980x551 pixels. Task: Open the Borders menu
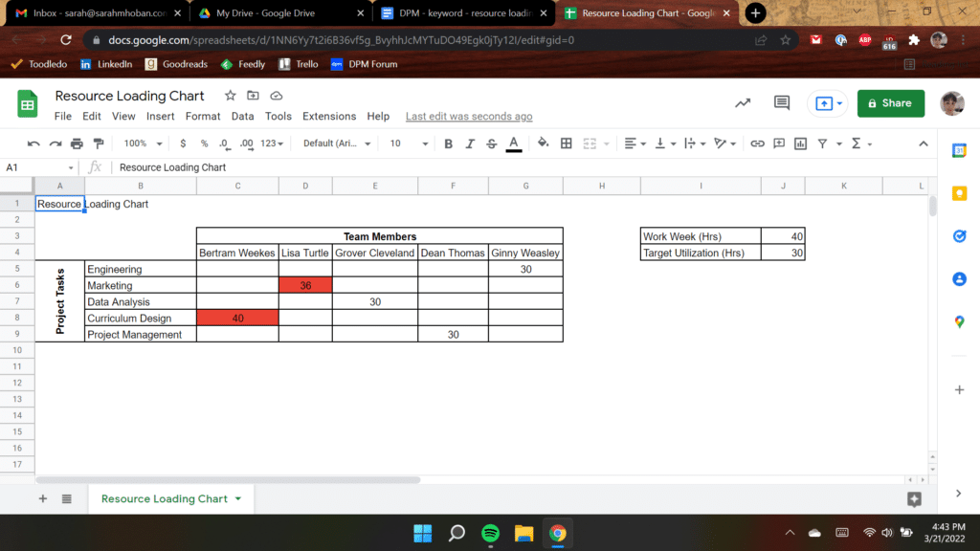click(x=567, y=143)
